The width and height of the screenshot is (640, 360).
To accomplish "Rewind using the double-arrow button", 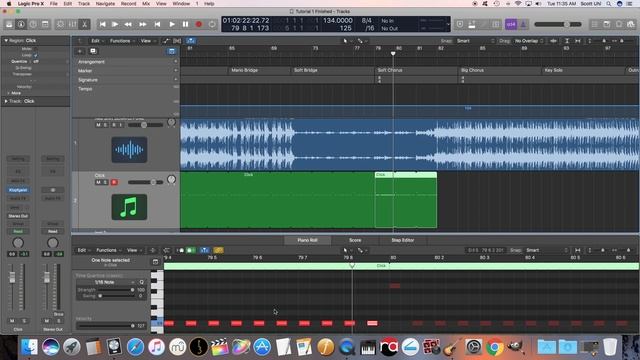I will (128, 24).
